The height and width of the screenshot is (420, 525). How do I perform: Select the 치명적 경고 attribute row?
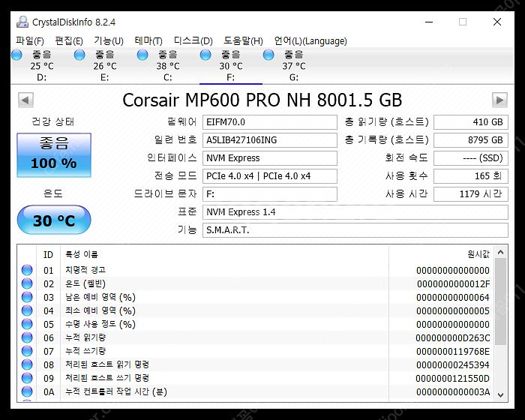coord(256,270)
